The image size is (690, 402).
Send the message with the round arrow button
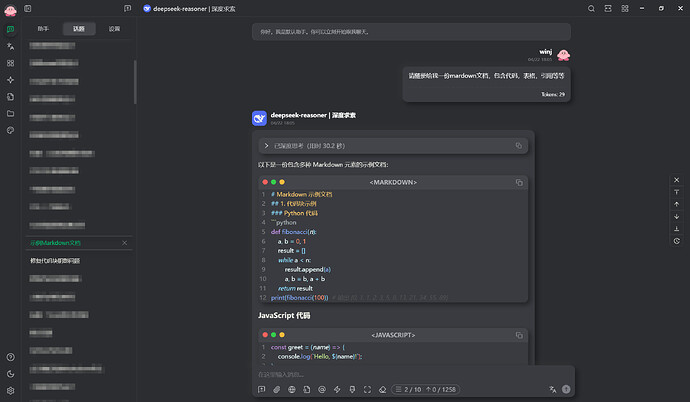pos(566,389)
